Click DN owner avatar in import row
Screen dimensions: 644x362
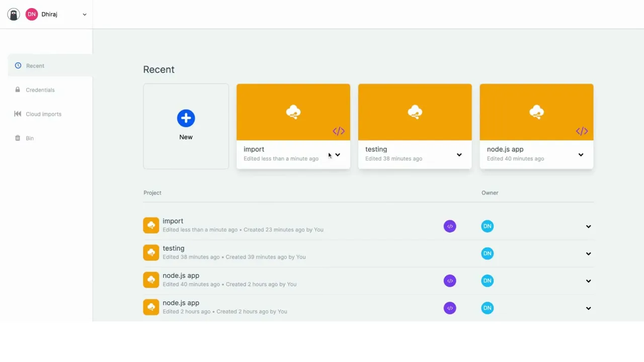[x=488, y=226]
